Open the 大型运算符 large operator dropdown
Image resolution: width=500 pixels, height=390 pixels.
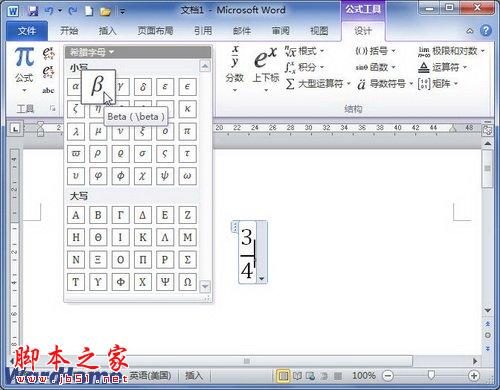pyautogui.click(x=318, y=84)
